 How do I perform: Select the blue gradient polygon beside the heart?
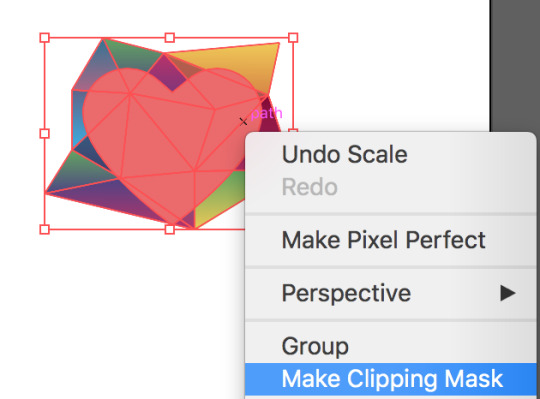77,117
